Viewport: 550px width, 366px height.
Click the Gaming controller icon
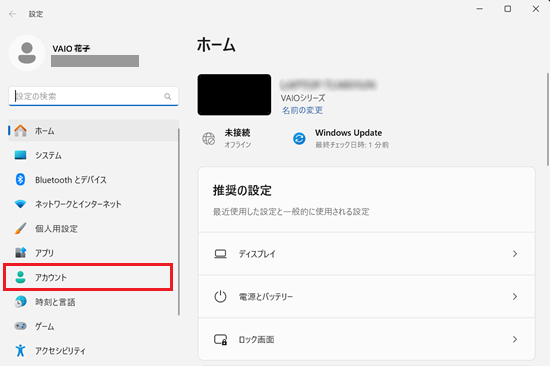[20, 326]
